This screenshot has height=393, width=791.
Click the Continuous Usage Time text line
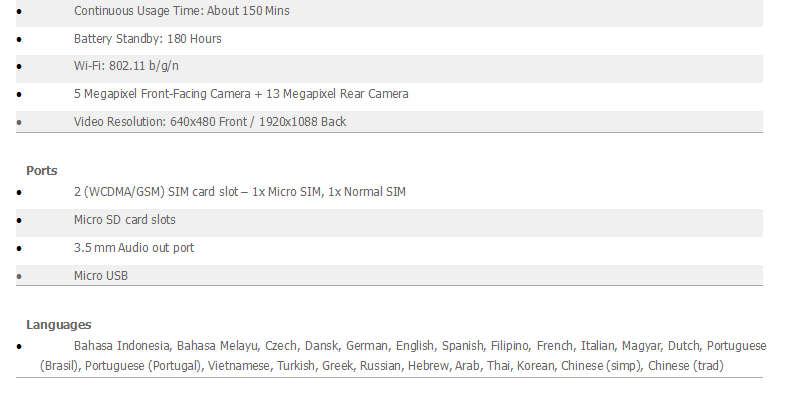pos(182,11)
